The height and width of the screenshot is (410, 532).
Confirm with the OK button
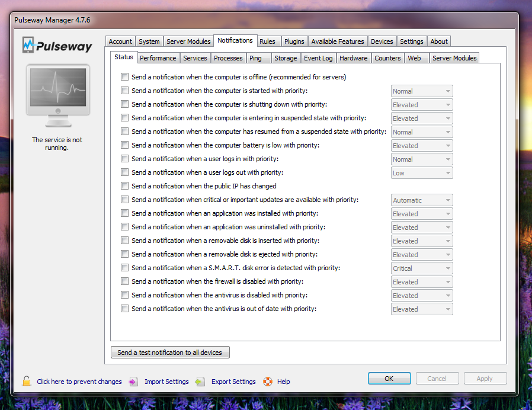pyautogui.click(x=389, y=379)
